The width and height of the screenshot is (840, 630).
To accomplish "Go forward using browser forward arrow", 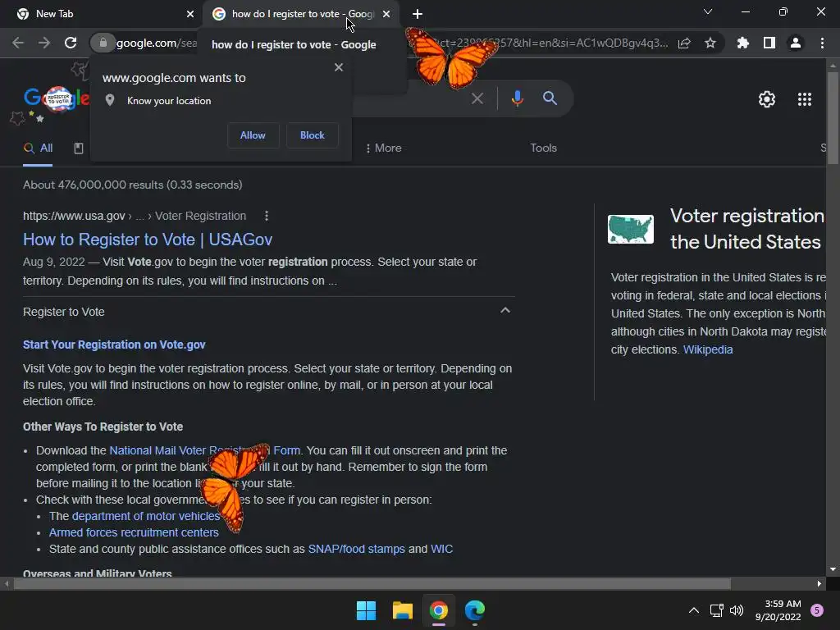I will pos(44,43).
